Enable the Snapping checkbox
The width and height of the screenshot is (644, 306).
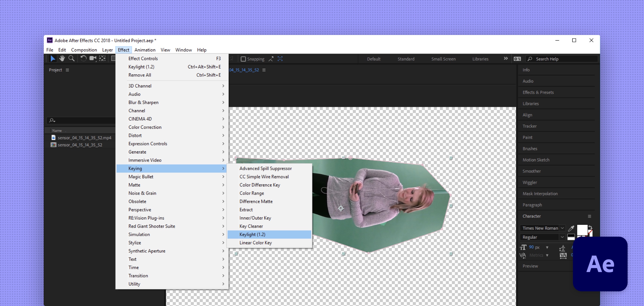pyautogui.click(x=243, y=59)
